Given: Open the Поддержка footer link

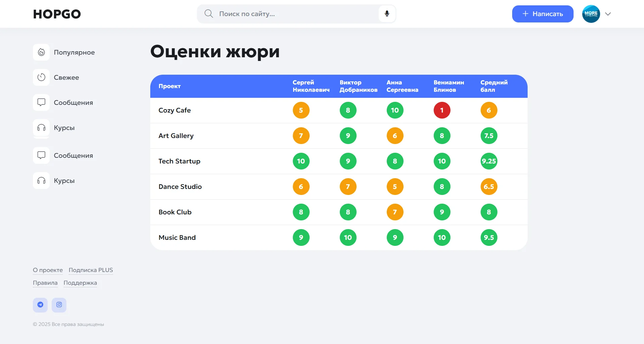Looking at the screenshot, I should 80,283.
